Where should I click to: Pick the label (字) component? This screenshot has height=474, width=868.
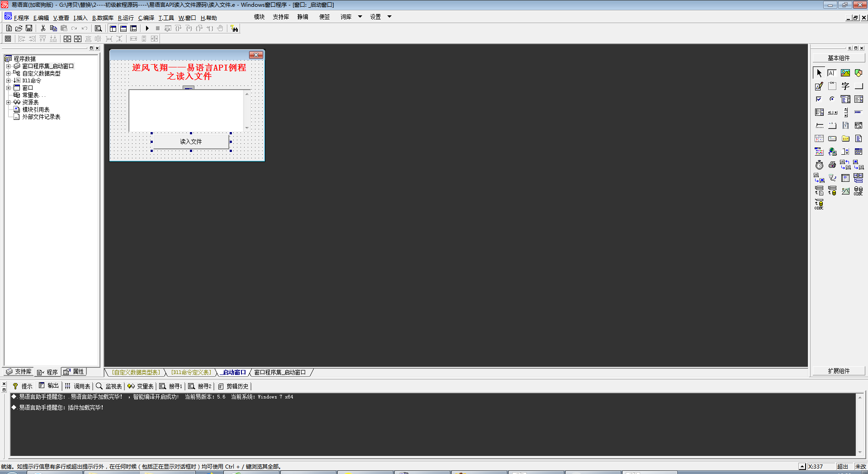(x=845, y=86)
